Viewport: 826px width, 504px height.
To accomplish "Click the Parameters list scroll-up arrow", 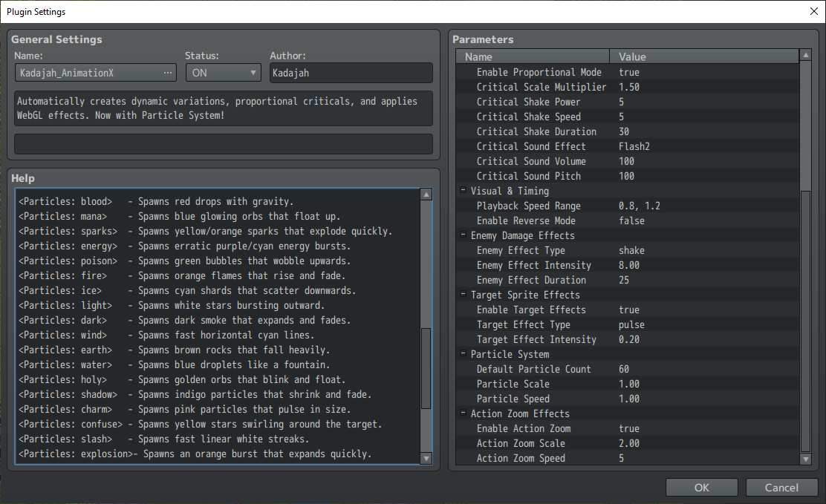I will click(805, 55).
